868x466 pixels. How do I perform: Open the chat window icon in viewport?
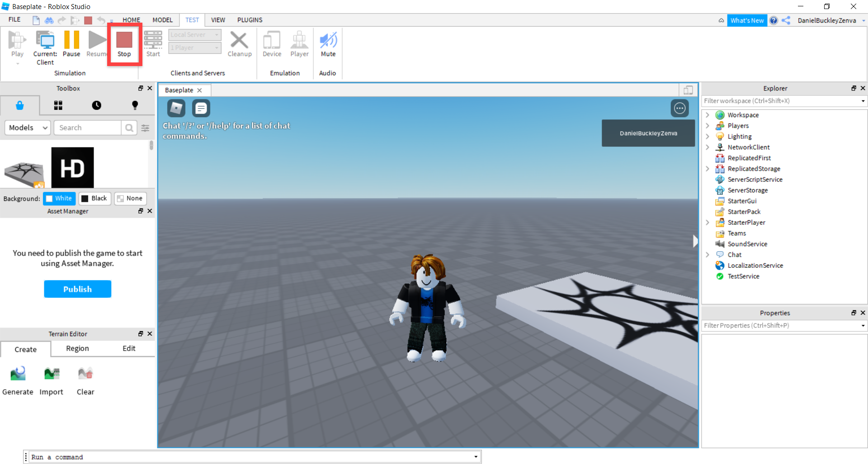tap(201, 108)
